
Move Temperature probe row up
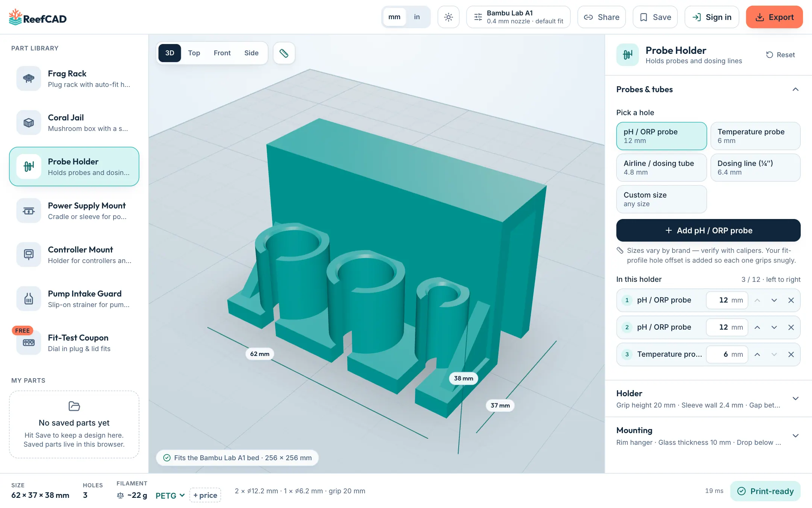coord(757,354)
